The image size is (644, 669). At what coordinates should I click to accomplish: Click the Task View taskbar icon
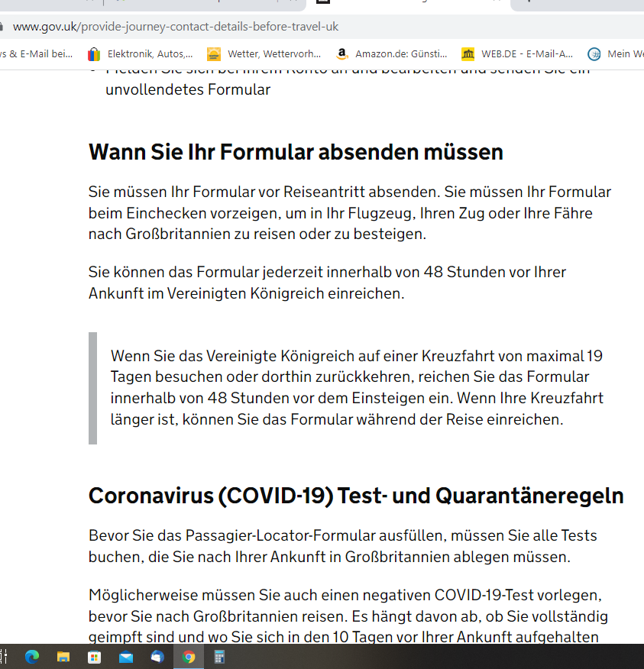click(x=4, y=657)
